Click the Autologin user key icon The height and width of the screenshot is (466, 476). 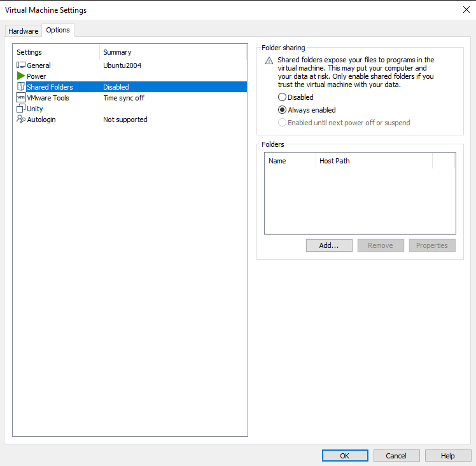coord(20,119)
